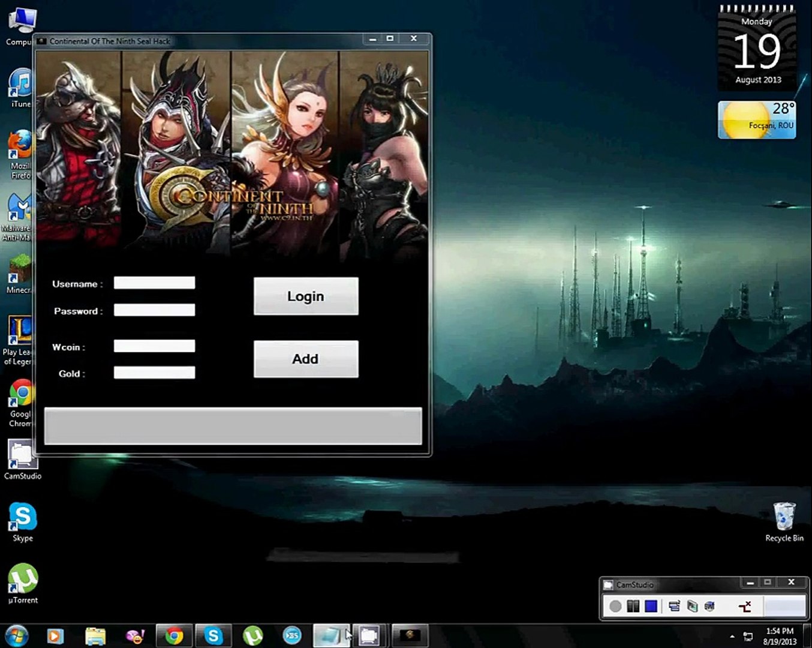Click the CamStudio taskbar button
The height and width of the screenshot is (648, 812).
pos(369,636)
